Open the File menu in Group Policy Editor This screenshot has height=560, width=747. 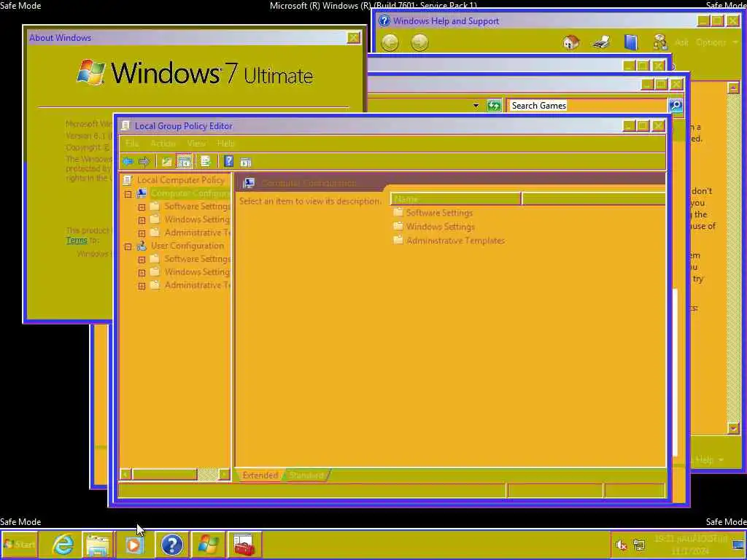click(132, 144)
